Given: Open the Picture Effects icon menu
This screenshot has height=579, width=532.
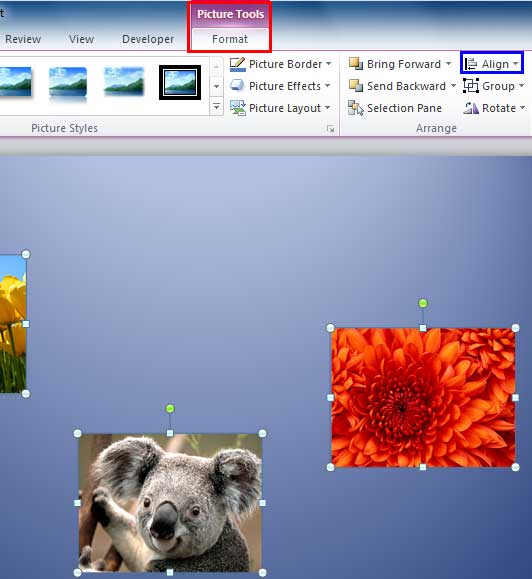Looking at the screenshot, I should click(237, 86).
